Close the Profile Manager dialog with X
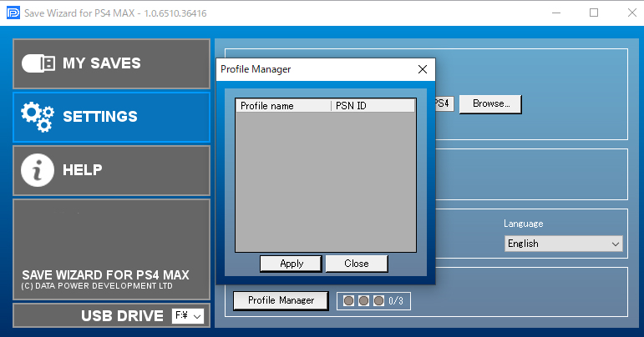The height and width of the screenshot is (337, 644). pyautogui.click(x=422, y=69)
